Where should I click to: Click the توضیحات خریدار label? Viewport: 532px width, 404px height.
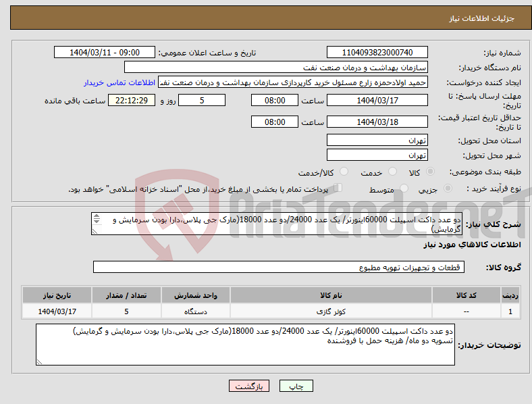(x=489, y=345)
